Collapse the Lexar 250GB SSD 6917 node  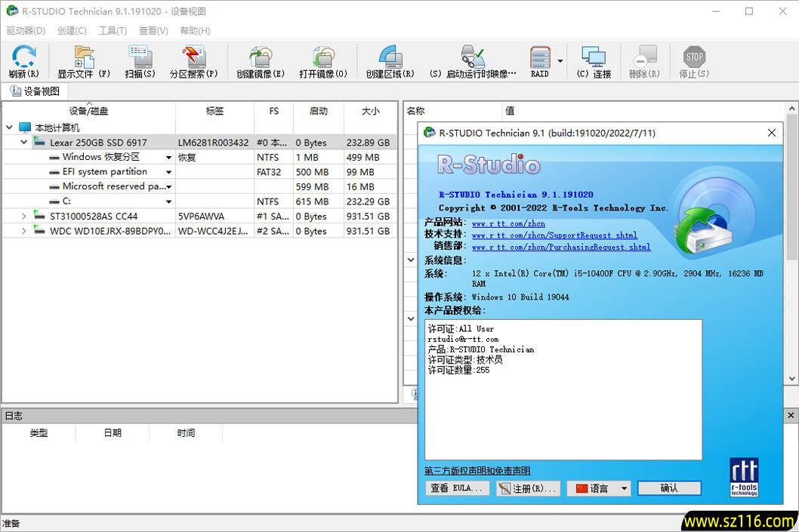(23, 142)
